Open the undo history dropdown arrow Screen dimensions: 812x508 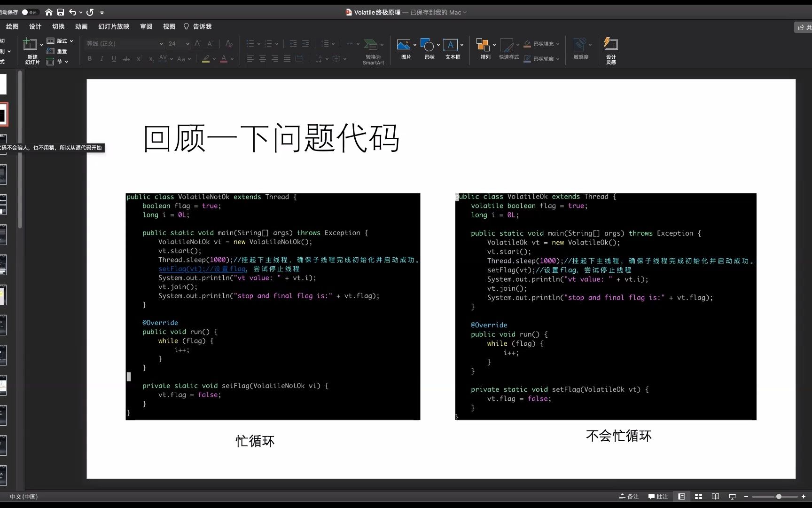pos(81,13)
